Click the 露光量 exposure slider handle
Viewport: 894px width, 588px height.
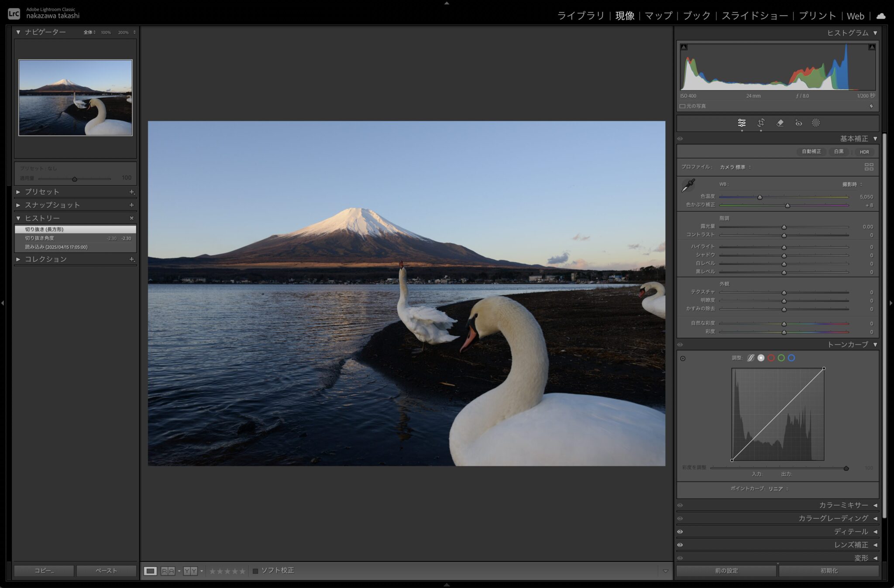click(x=784, y=227)
